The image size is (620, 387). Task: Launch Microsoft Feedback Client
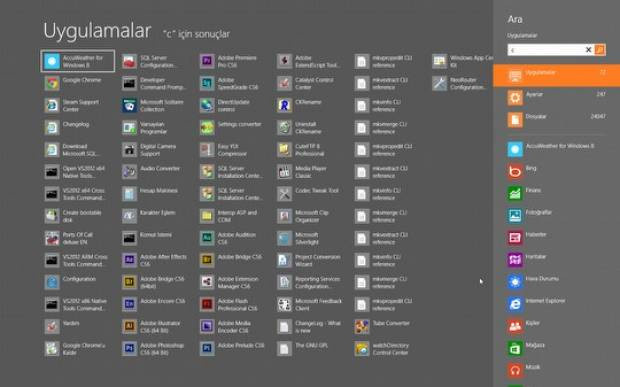[x=311, y=304]
